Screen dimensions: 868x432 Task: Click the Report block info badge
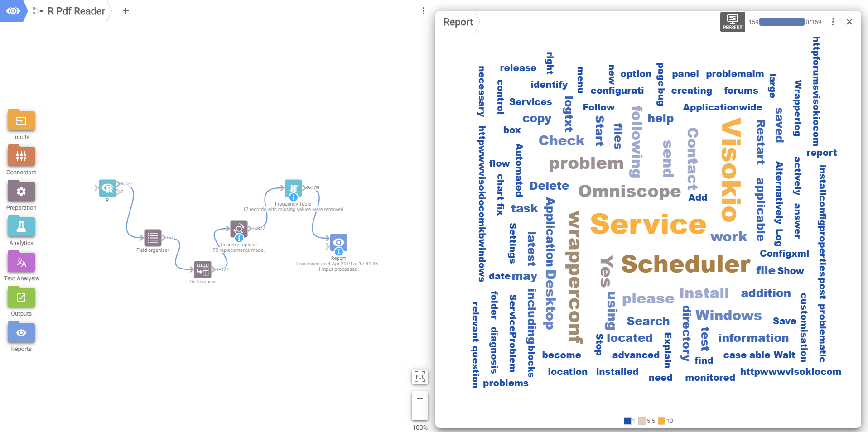click(x=338, y=252)
